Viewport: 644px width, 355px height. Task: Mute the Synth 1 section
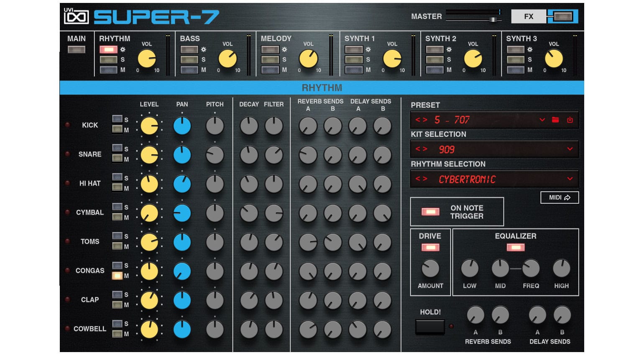point(354,70)
